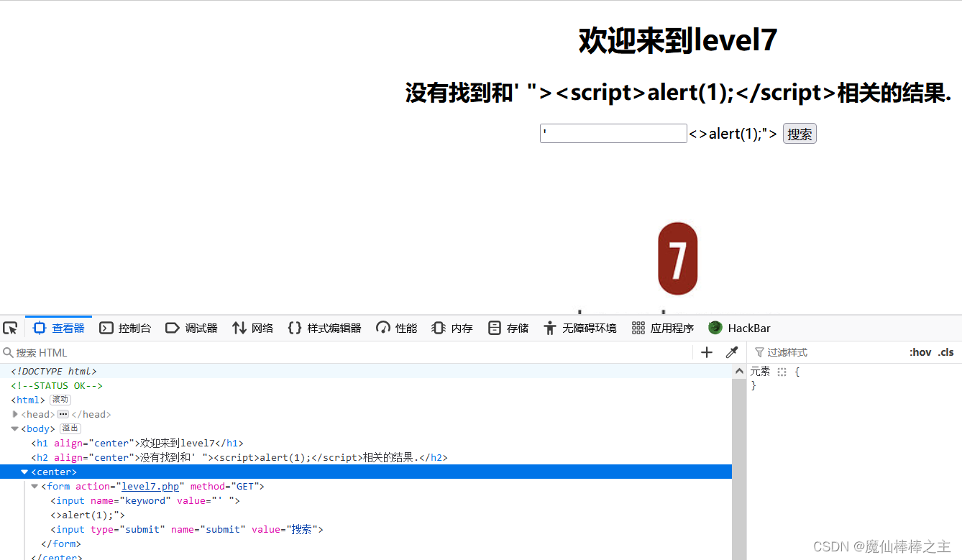The image size is (962, 560).
Task: Switch to the 控制台 console tab
Action: pyautogui.click(x=125, y=328)
